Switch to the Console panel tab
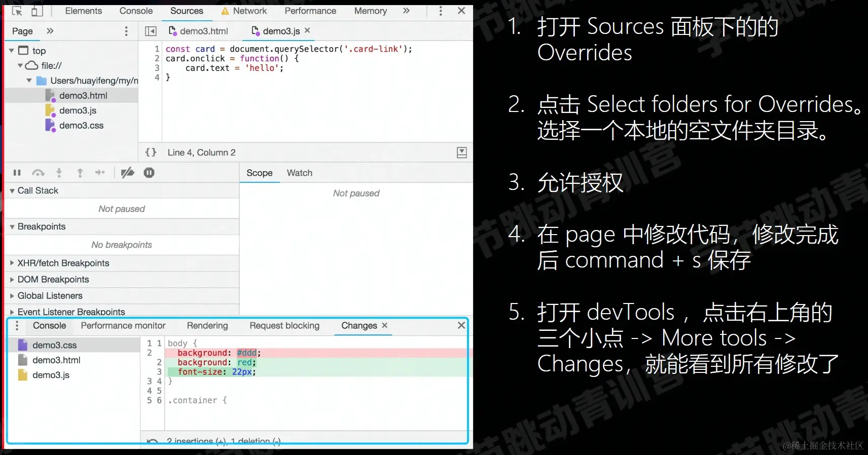The image size is (868, 455). tap(136, 11)
